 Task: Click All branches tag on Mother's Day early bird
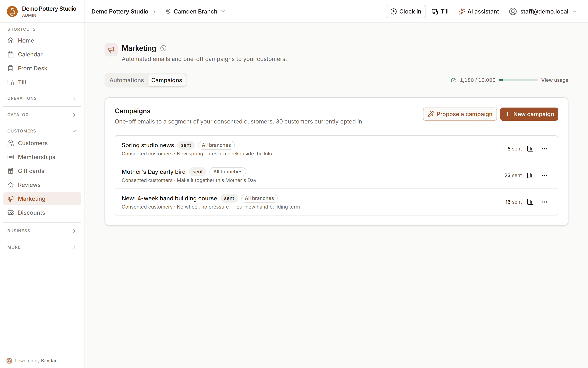point(228,172)
